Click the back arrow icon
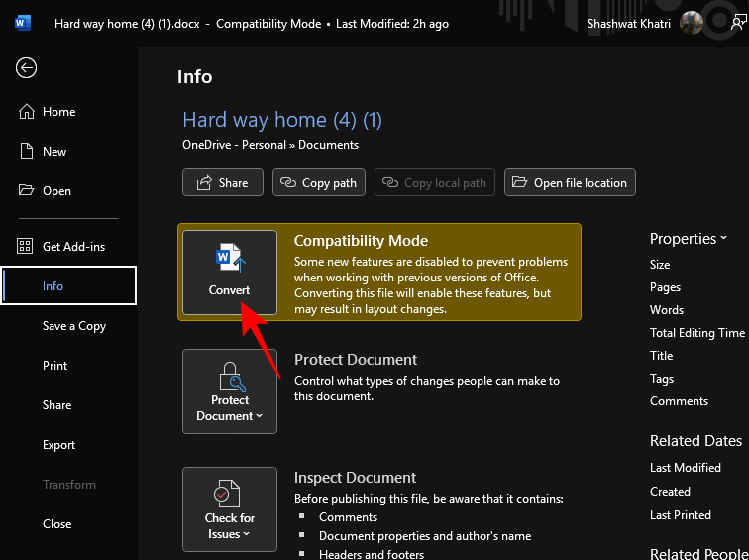The width and height of the screenshot is (749, 560). [x=27, y=67]
